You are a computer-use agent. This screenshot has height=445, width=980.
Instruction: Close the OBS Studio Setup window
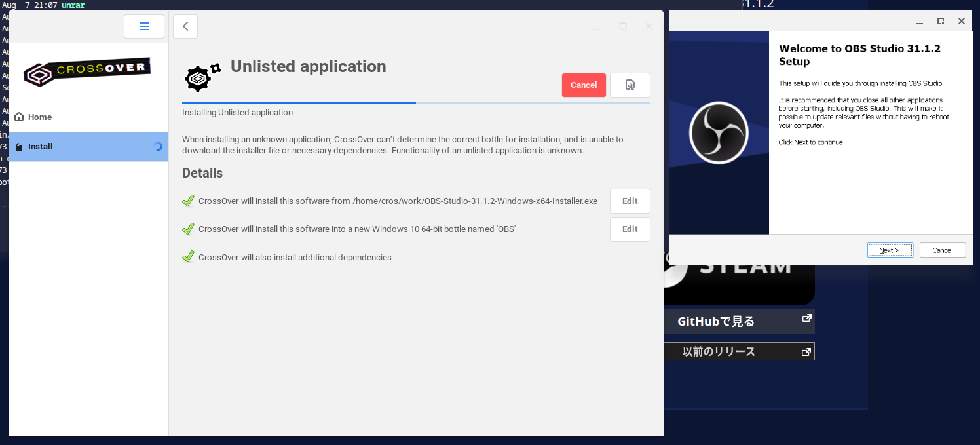pos(962,21)
